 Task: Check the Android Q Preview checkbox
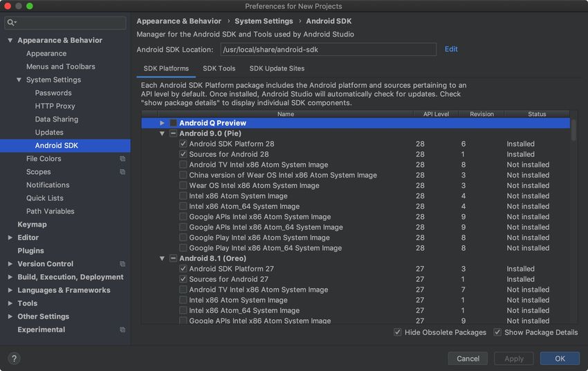pyautogui.click(x=173, y=123)
